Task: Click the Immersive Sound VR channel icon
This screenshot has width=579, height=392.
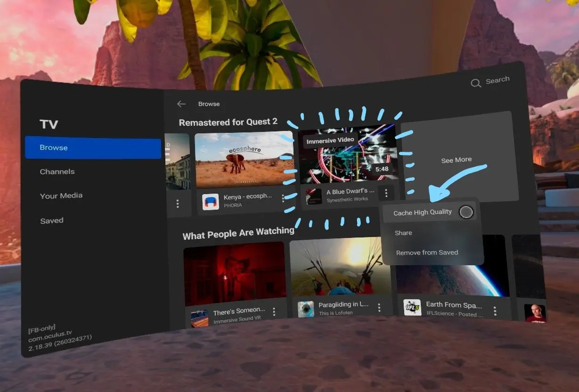Action: pyautogui.click(x=199, y=318)
